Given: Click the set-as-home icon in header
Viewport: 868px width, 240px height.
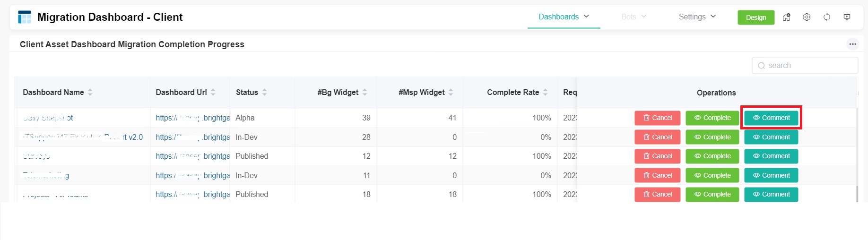Looking at the screenshot, I should point(787,17).
